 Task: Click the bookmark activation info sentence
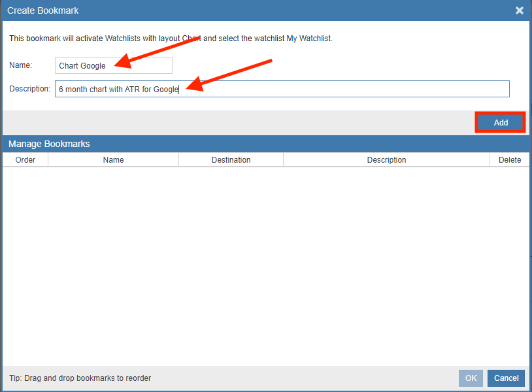point(171,39)
